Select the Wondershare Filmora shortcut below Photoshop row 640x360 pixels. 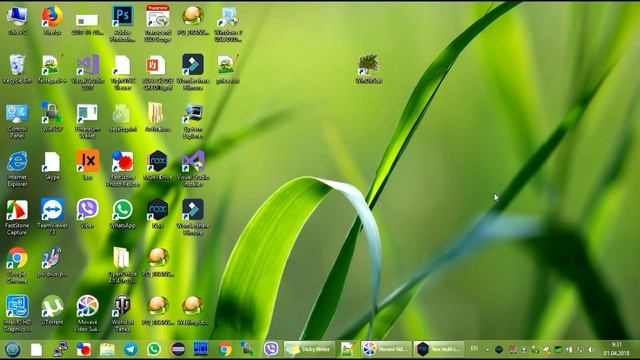click(193, 72)
